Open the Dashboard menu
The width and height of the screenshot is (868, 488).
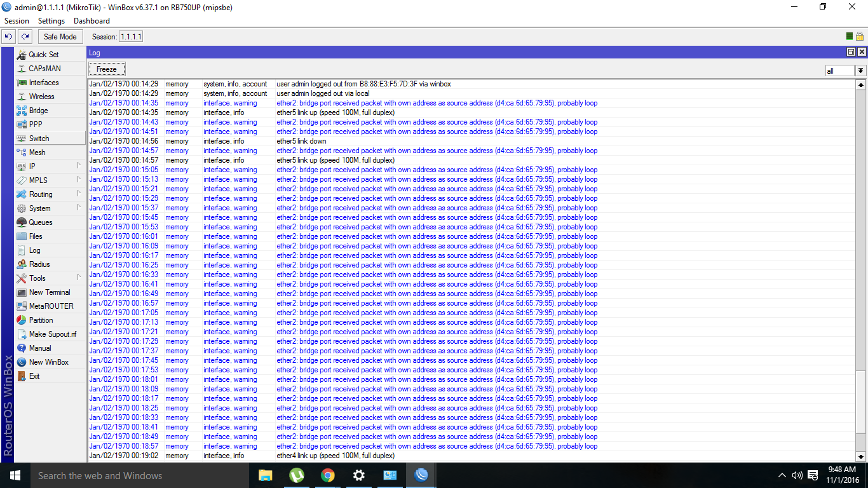[x=92, y=21]
